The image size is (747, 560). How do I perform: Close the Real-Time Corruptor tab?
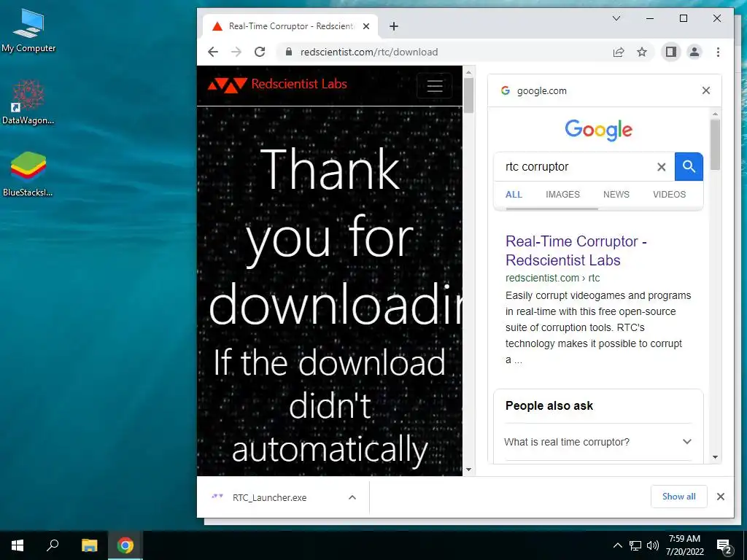tap(366, 26)
